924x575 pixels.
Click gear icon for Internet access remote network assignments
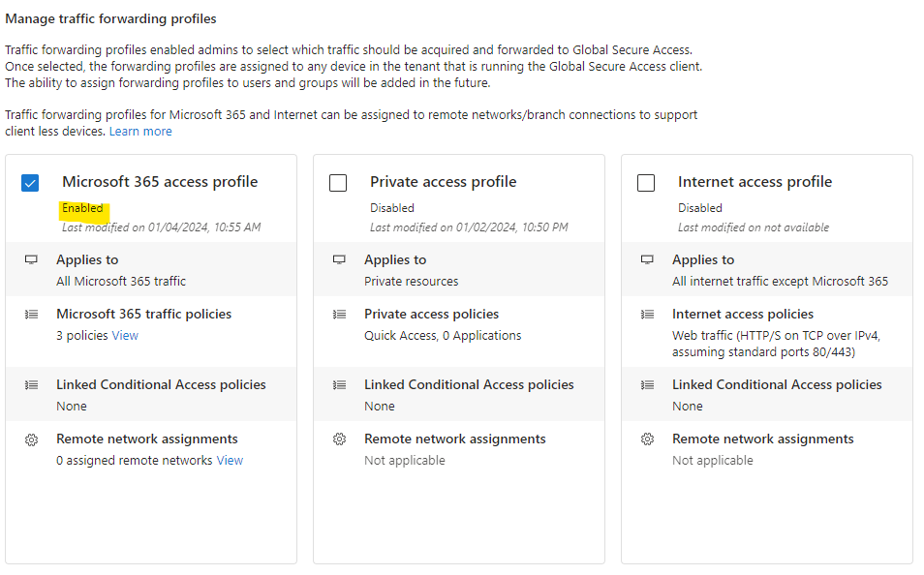[x=647, y=439]
